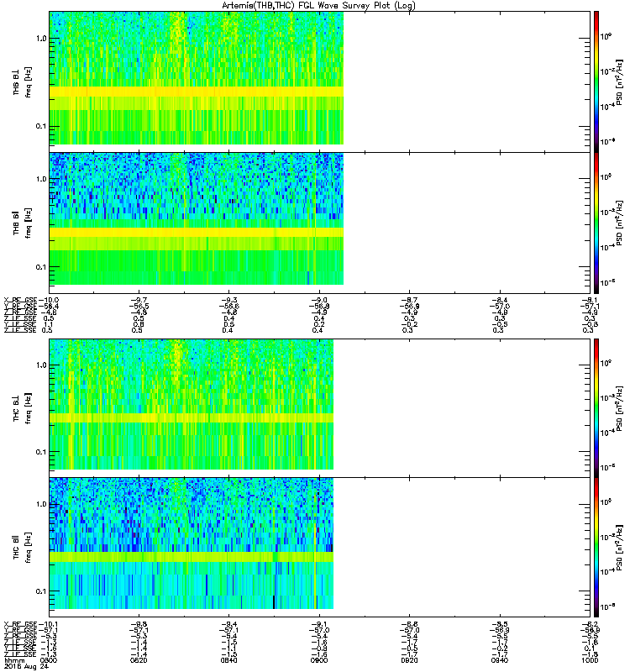Click the color bar beside THC B-parallel panel
Image resolution: width=630 pixels, height=672 pixels.
pyautogui.click(x=596, y=548)
